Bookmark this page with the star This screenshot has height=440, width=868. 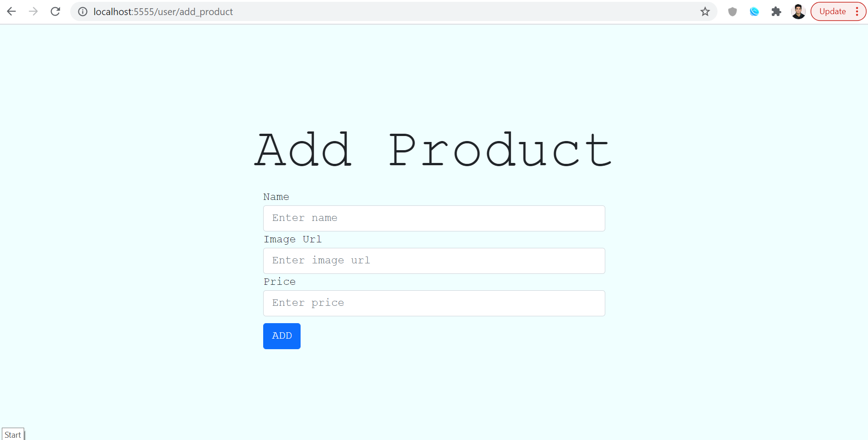click(x=705, y=11)
